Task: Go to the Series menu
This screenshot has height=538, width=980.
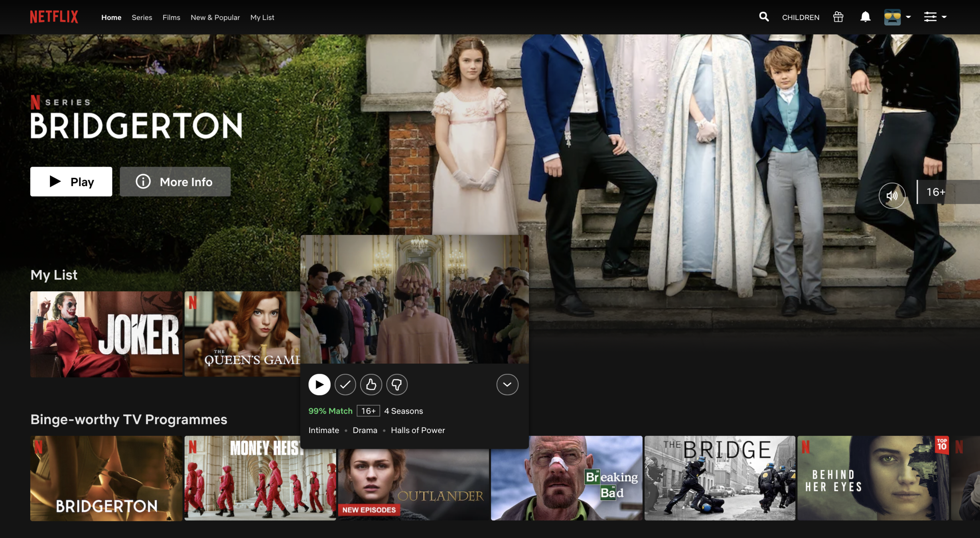Action: [142, 18]
